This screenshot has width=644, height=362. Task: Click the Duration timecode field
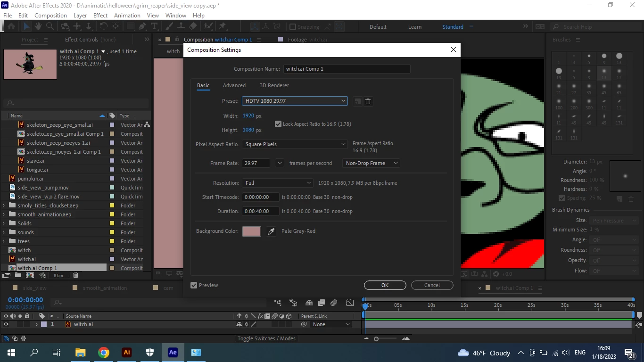(260, 211)
